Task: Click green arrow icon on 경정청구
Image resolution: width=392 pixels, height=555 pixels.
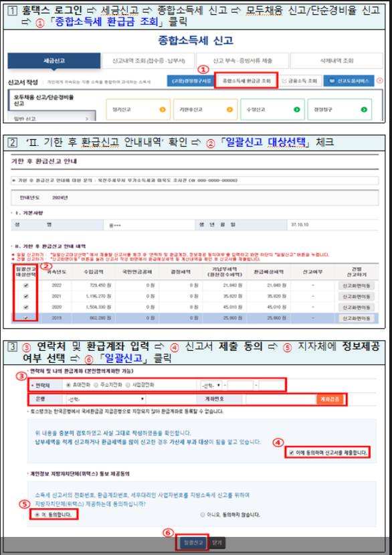Action: pos(364,109)
